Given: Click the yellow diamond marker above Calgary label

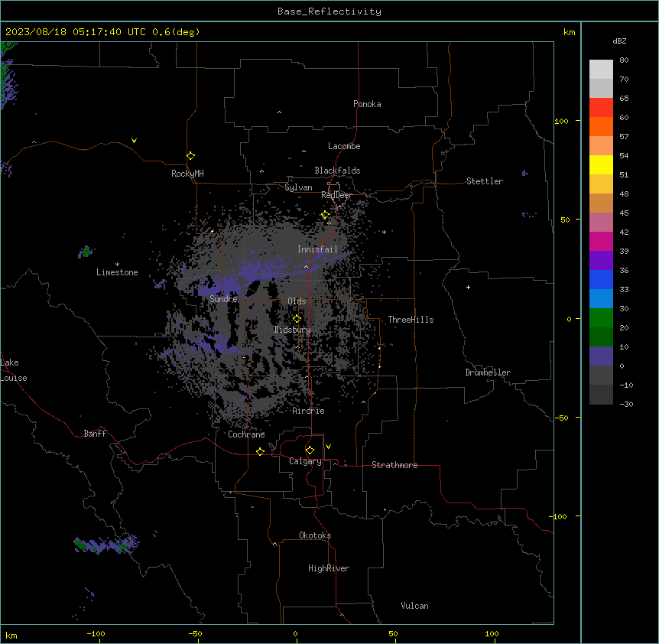Looking at the screenshot, I should pyautogui.click(x=310, y=450).
